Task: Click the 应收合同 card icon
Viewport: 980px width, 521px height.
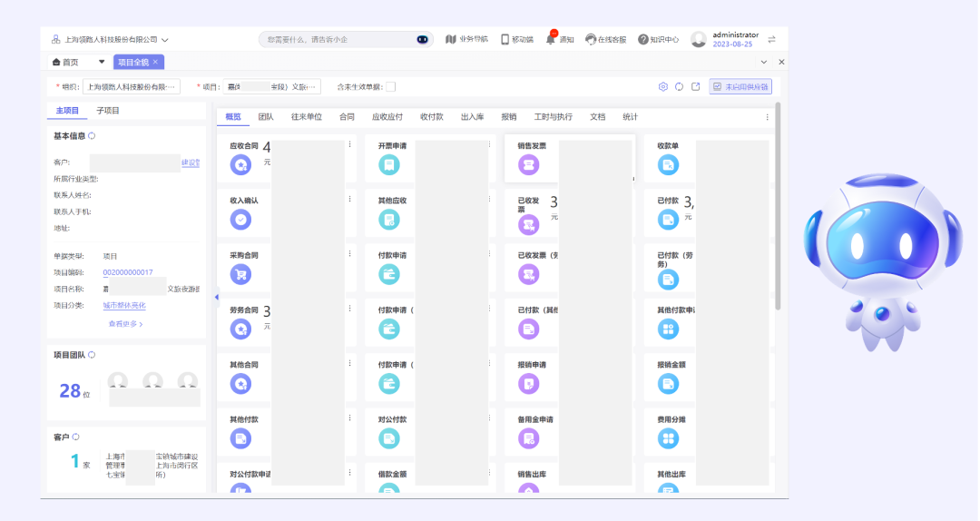Action: point(240,164)
